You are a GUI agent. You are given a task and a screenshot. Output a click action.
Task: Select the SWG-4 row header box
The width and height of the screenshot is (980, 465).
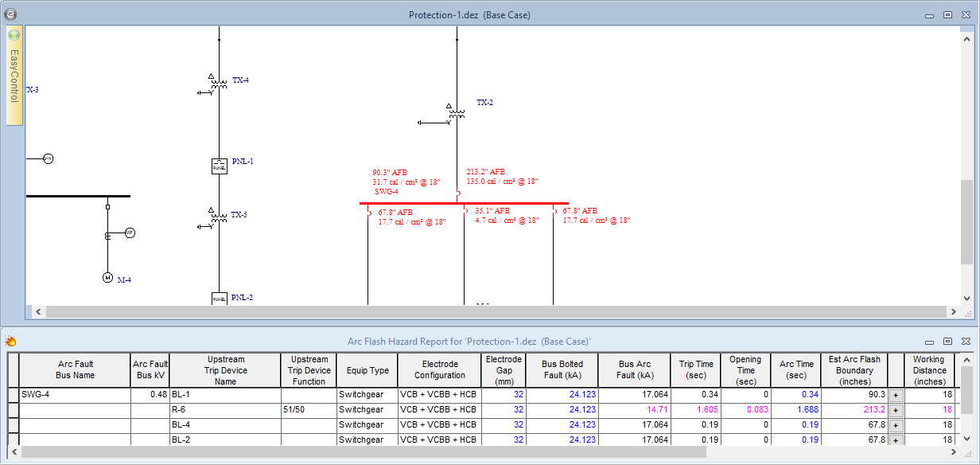click(13, 395)
